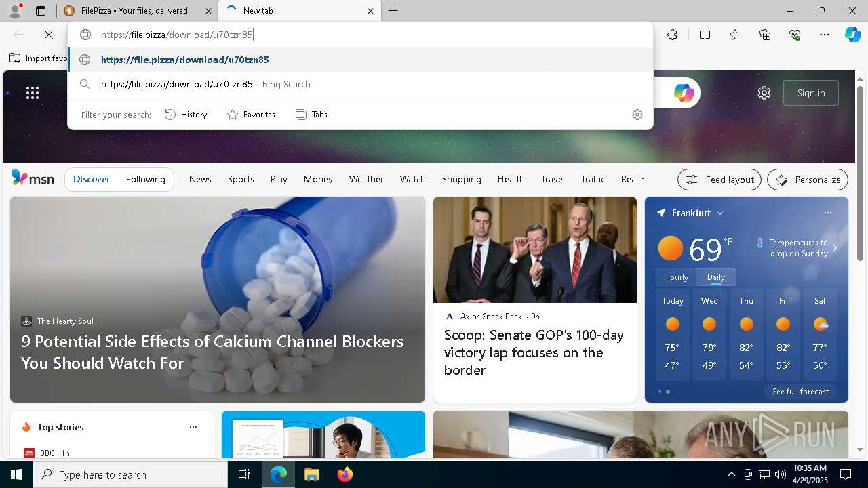
Task: Click Windows taskbar search box
Action: coord(130,474)
